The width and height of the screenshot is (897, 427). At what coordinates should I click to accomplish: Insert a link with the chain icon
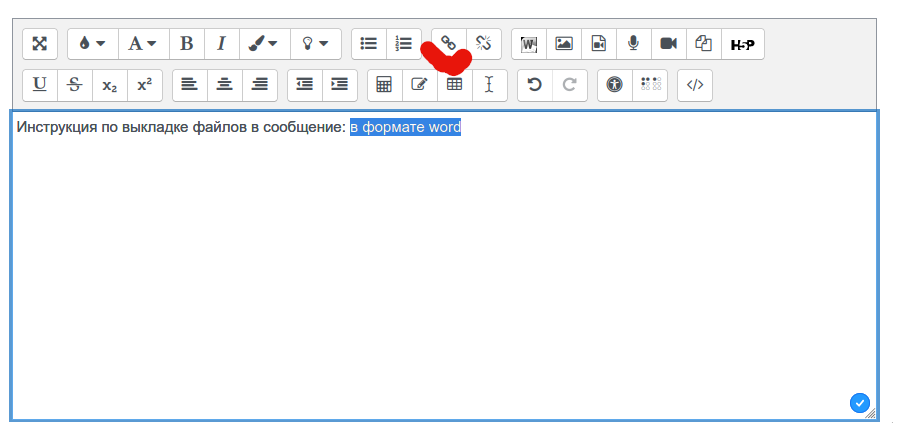[449, 44]
